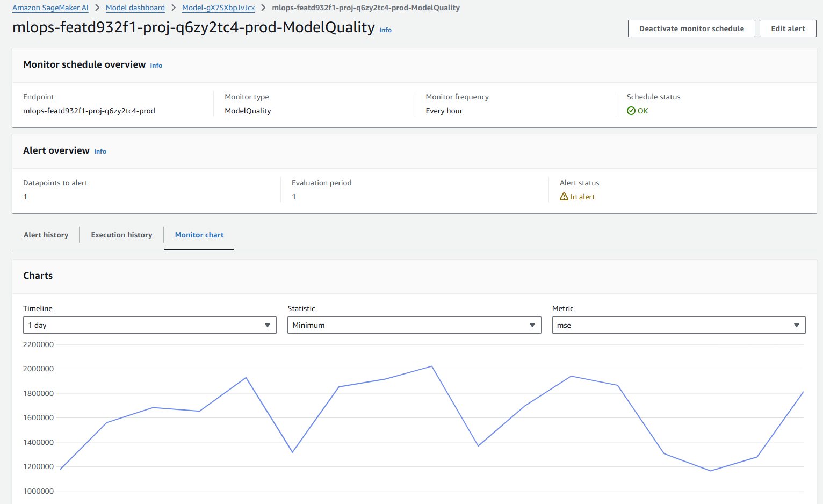Click the Evaluation period label
The height and width of the screenshot is (504, 823).
point(322,183)
